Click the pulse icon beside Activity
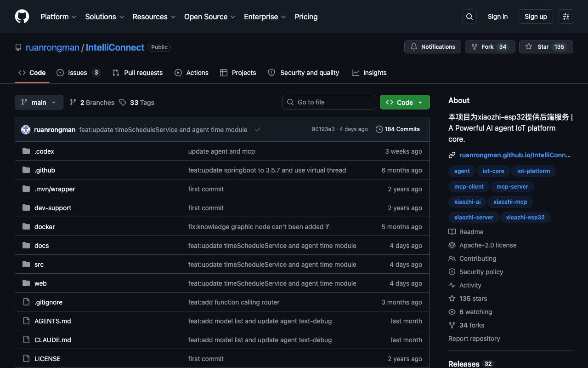 coord(452,285)
